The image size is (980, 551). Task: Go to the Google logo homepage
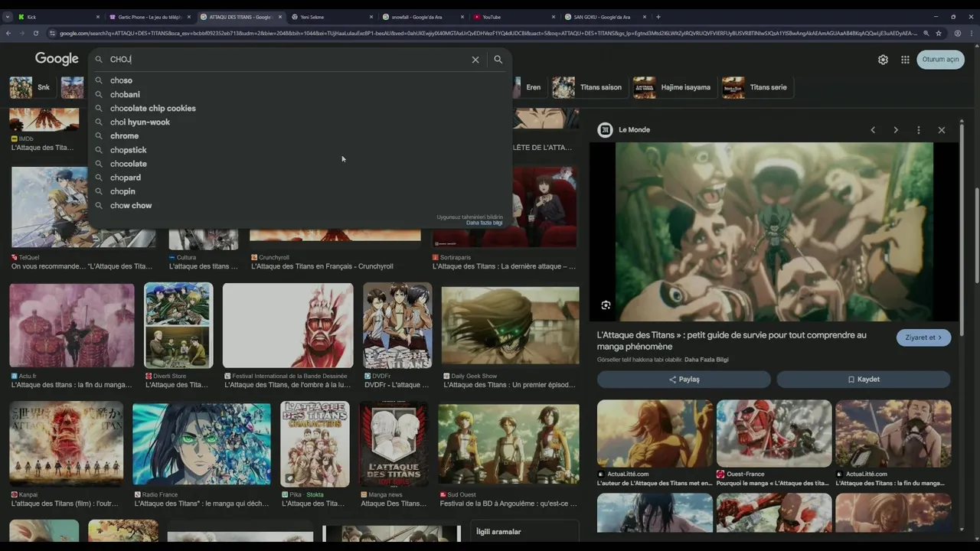(57, 59)
